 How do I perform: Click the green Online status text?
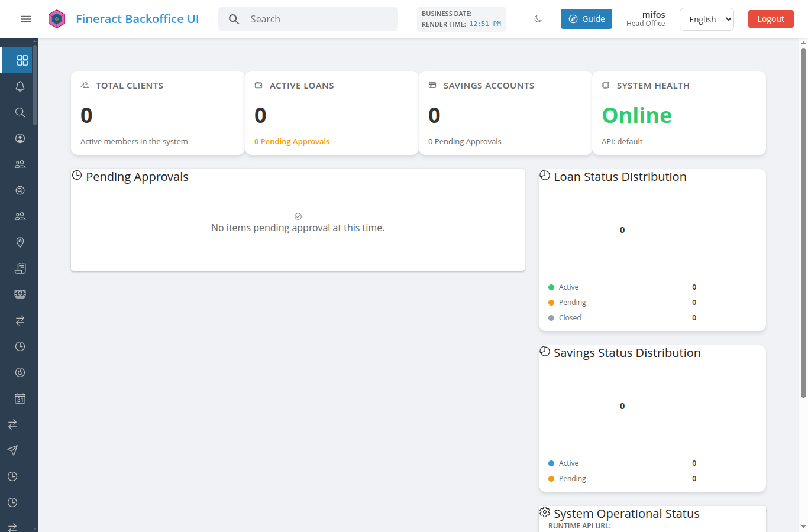[x=636, y=115]
